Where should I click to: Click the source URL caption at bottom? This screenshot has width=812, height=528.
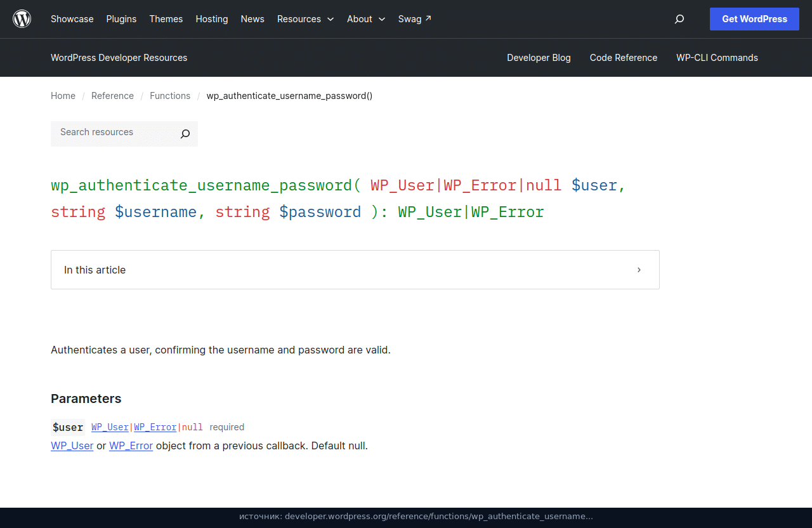click(416, 517)
